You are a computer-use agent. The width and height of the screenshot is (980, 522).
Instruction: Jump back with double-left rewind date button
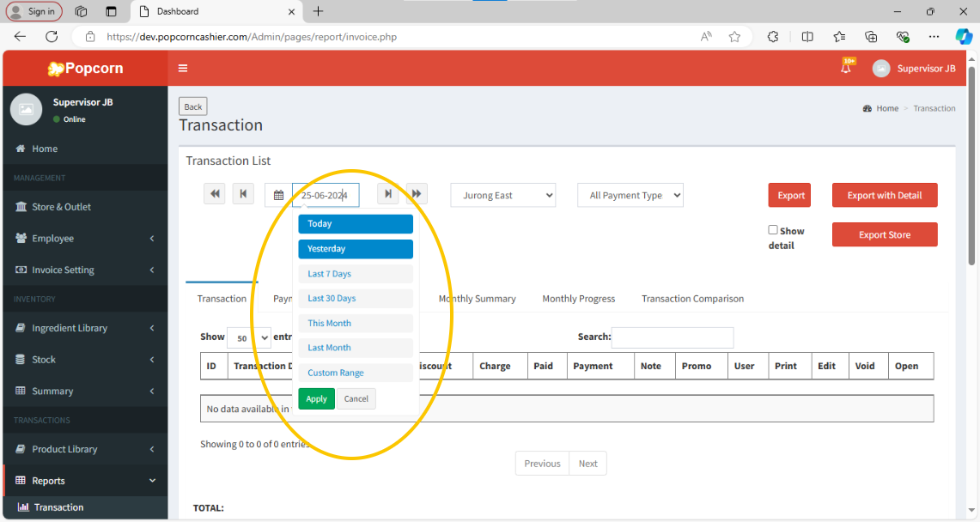click(215, 194)
